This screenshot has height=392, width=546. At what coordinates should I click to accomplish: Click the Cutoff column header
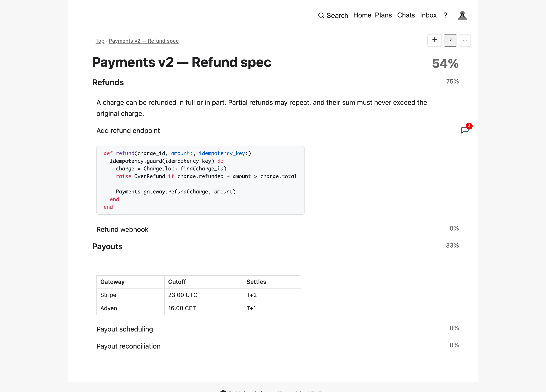pos(203,282)
